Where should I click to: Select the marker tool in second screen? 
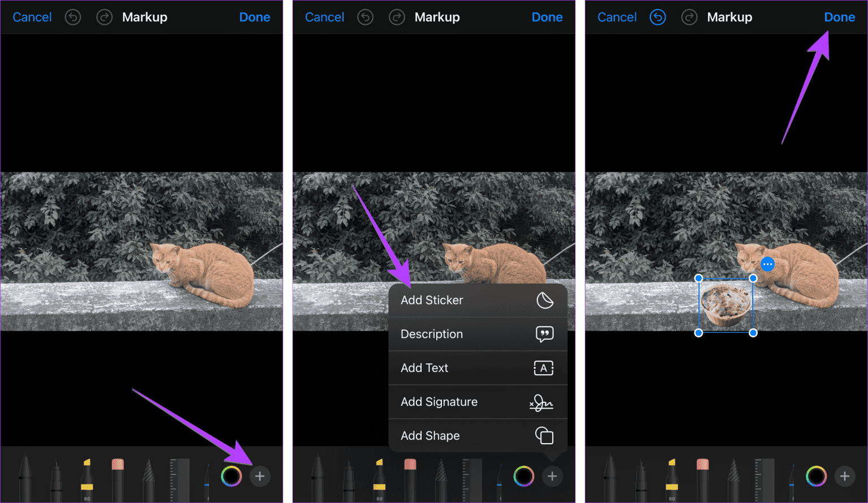pyautogui.click(x=348, y=482)
